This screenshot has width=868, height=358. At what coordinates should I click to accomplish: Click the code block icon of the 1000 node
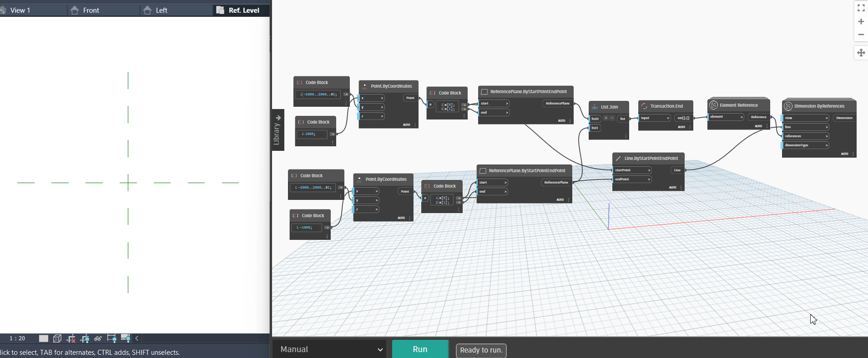tap(301, 122)
